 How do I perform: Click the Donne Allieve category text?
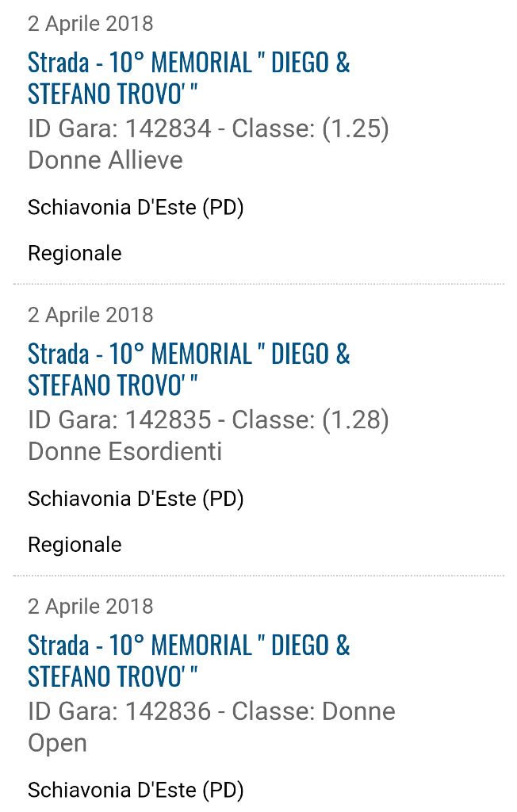point(105,160)
